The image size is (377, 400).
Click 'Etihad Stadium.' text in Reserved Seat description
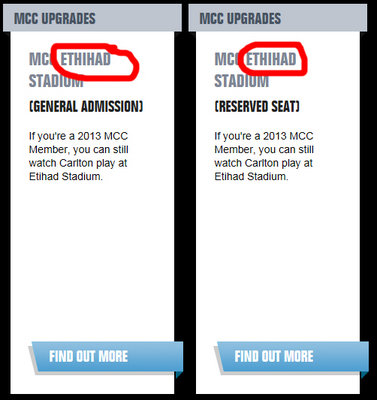251,177
